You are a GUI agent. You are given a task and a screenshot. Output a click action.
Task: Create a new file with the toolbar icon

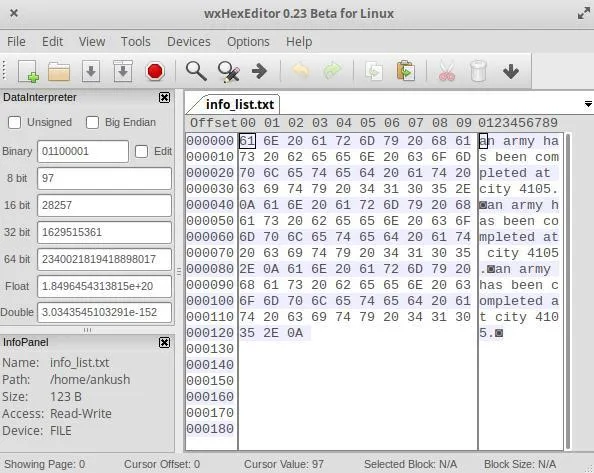click(28, 71)
